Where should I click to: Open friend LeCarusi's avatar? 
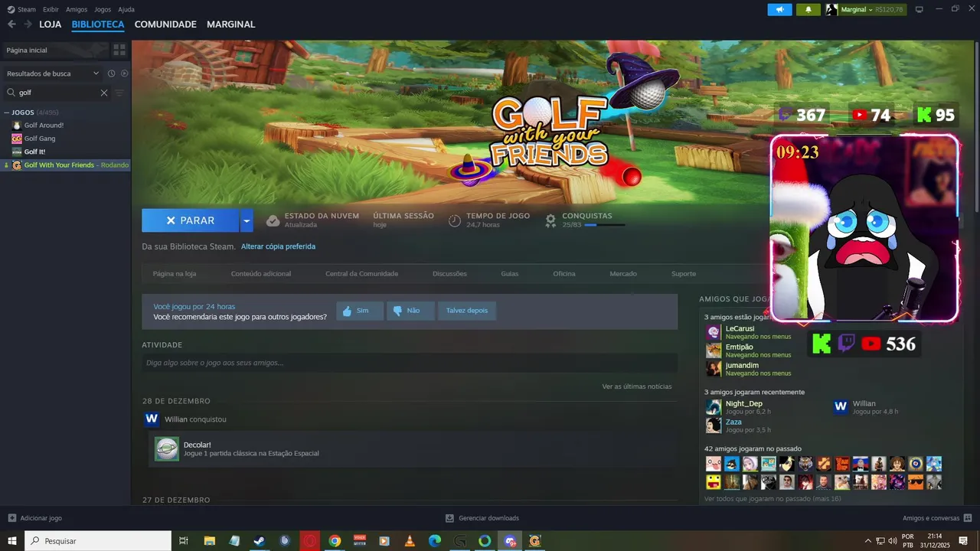pyautogui.click(x=714, y=332)
